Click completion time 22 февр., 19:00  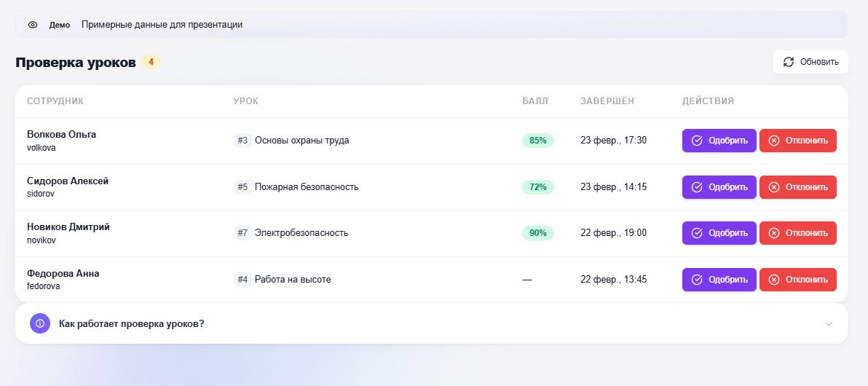613,233
